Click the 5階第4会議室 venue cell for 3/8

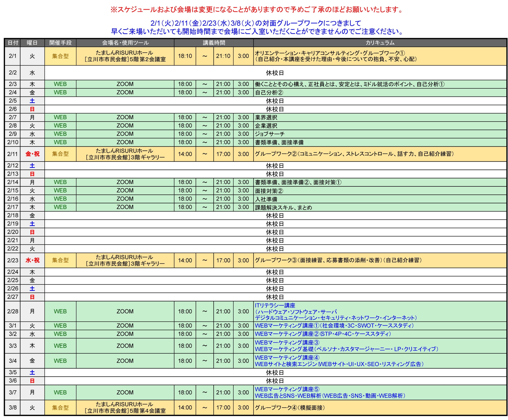pyautogui.click(x=125, y=408)
